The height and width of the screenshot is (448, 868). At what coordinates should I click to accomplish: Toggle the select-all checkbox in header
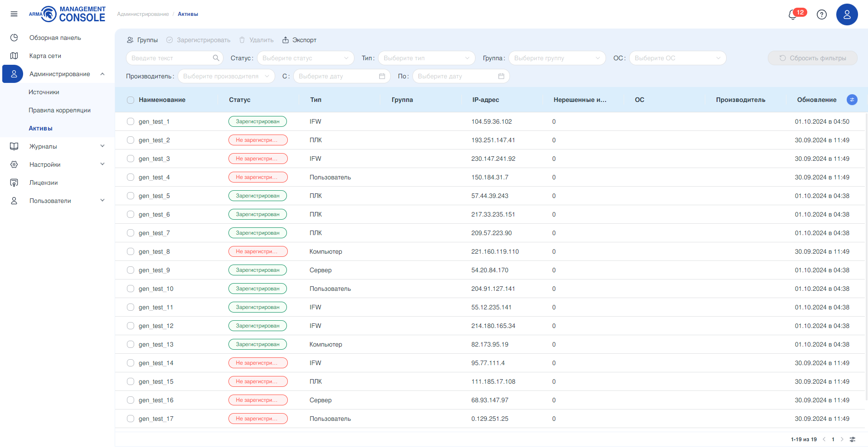pos(131,100)
